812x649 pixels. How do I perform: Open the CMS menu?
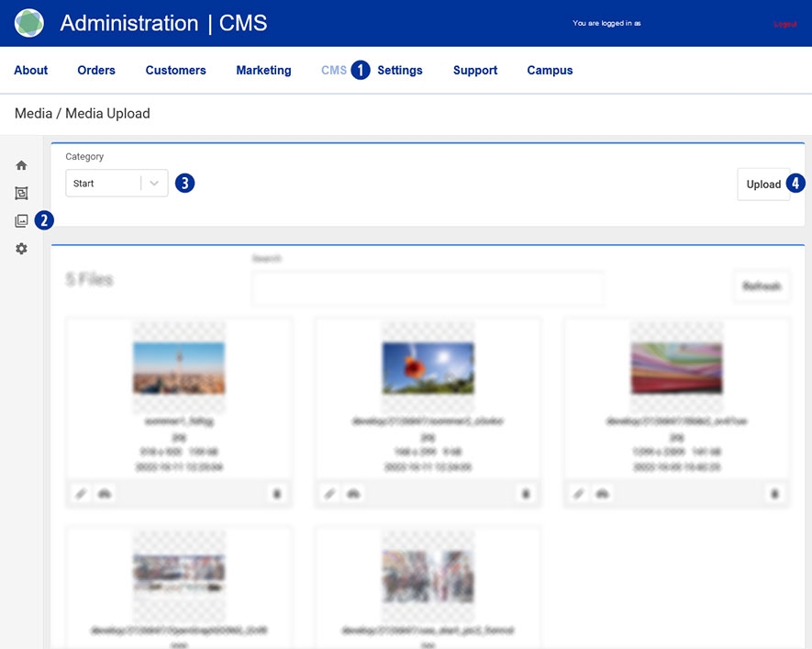click(334, 71)
